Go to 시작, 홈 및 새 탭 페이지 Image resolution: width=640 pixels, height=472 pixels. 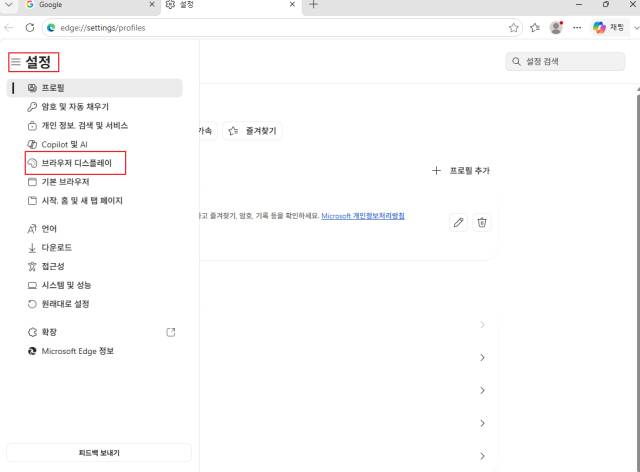tap(75, 200)
